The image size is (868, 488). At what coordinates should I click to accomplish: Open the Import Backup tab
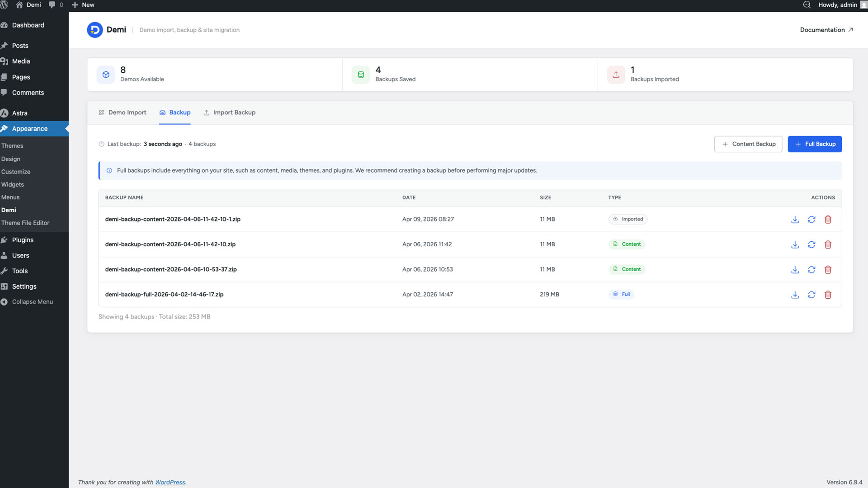click(x=234, y=113)
